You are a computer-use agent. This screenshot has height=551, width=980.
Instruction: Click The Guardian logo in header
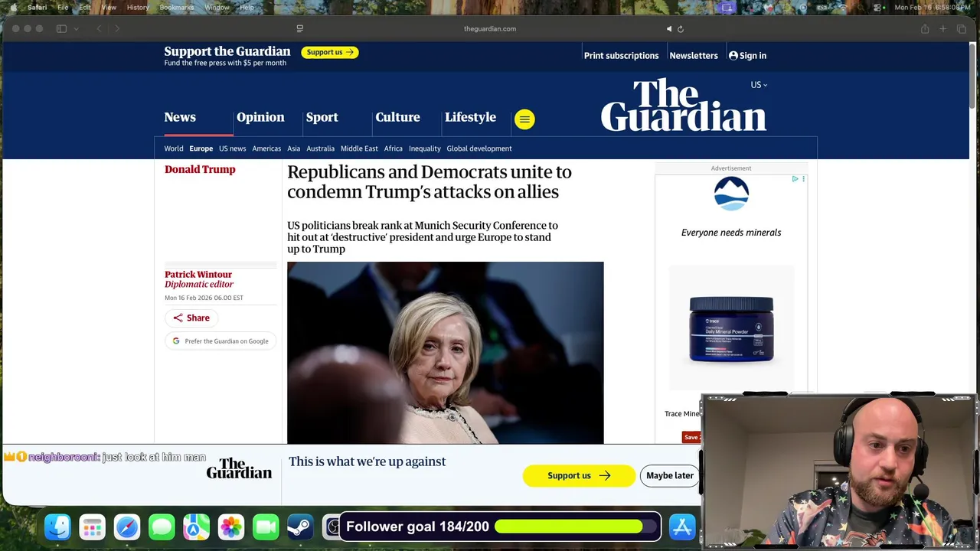pyautogui.click(x=683, y=105)
